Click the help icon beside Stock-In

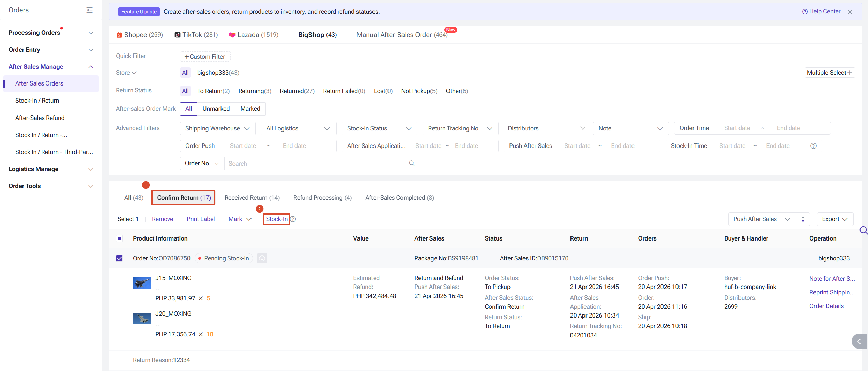pyautogui.click(x=293, y=219)
